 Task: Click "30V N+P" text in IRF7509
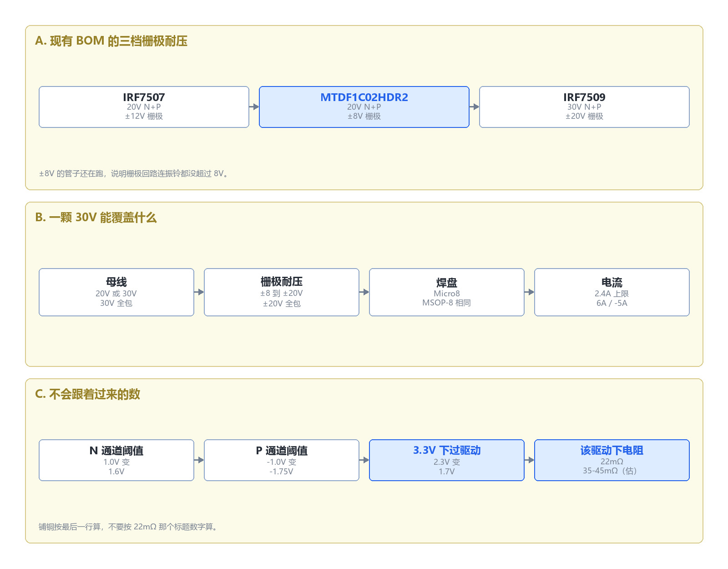[x=584, y=107]
